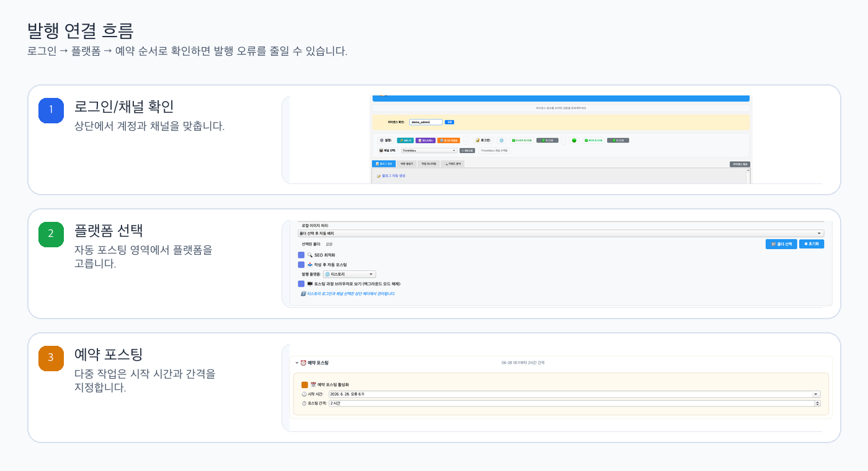Image resolution: width=868 pixels, height=471 pixels.
Task: Click the 로그인/채널 확인 step heading
Action: pos(124,106)
